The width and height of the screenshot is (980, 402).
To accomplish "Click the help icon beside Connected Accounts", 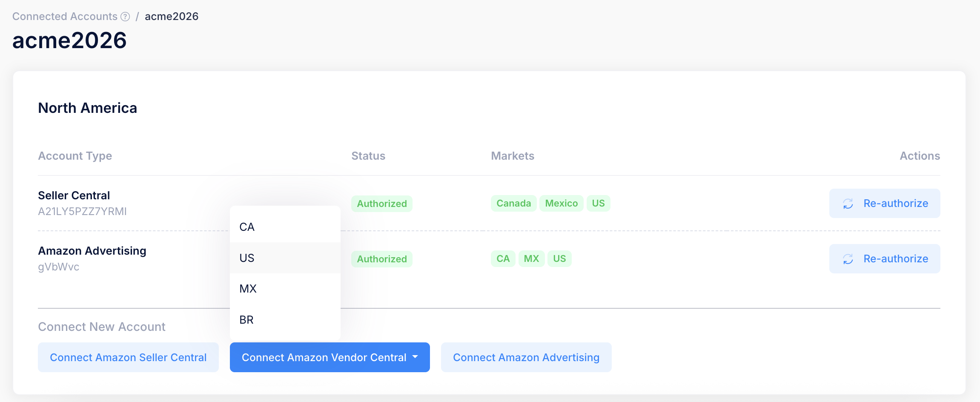I will [x=125, y=17].
